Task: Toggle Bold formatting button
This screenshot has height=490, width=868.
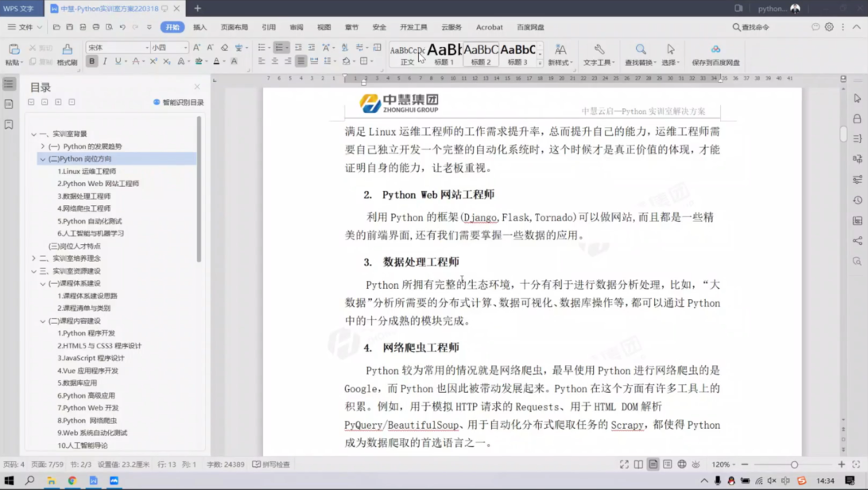Action: point(92,61)
